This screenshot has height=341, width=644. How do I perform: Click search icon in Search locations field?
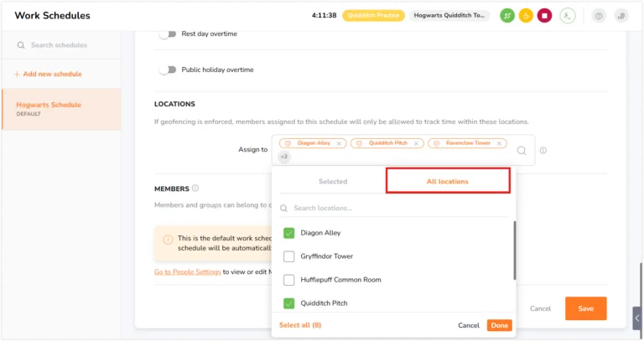283,209
